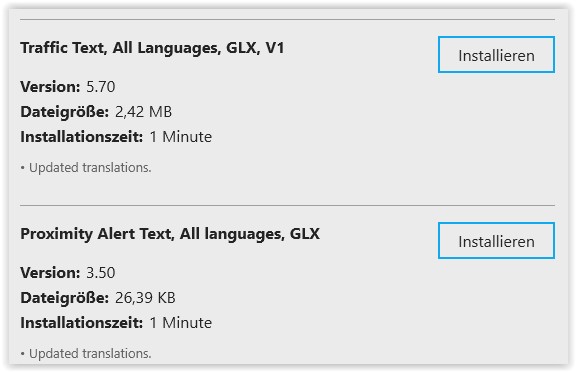This screenshot has width=576, height=372.
Task: Click the Dateigröße label for Traffic Text
Action: (65, 112)
